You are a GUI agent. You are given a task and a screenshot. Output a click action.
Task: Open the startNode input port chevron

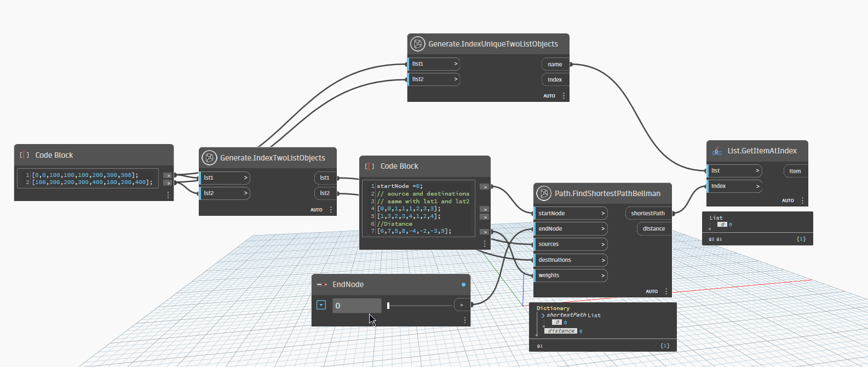(602, 214)
